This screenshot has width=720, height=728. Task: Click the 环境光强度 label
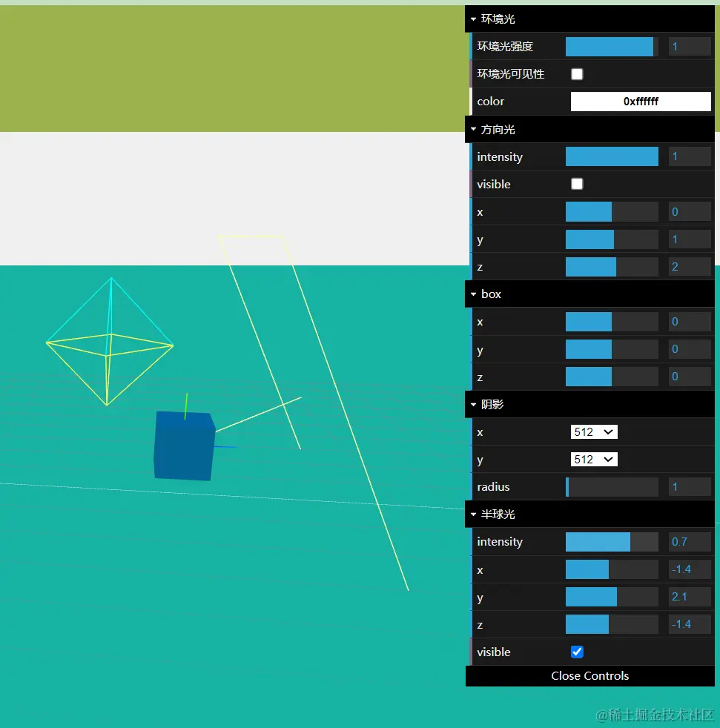[x=505, y=47]
